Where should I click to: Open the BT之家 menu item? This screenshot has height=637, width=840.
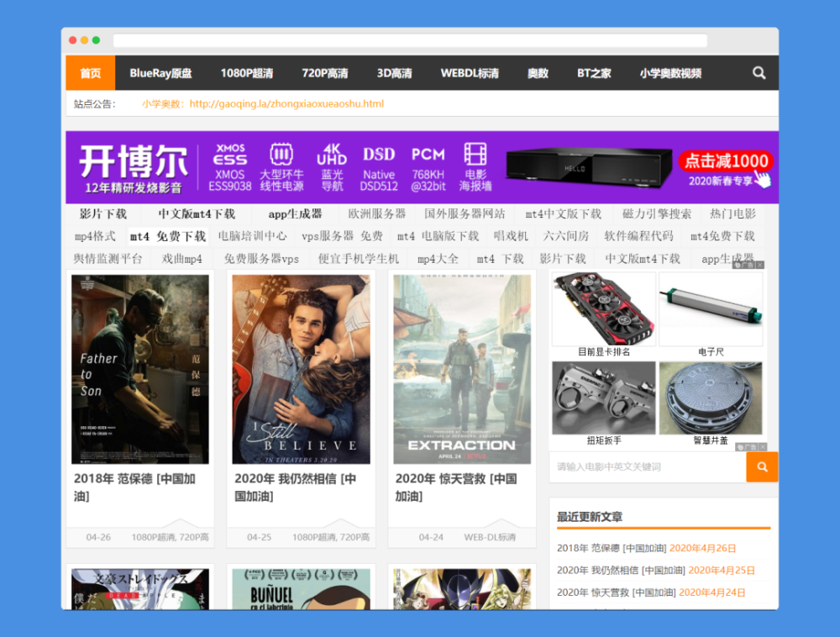(594, 73)
